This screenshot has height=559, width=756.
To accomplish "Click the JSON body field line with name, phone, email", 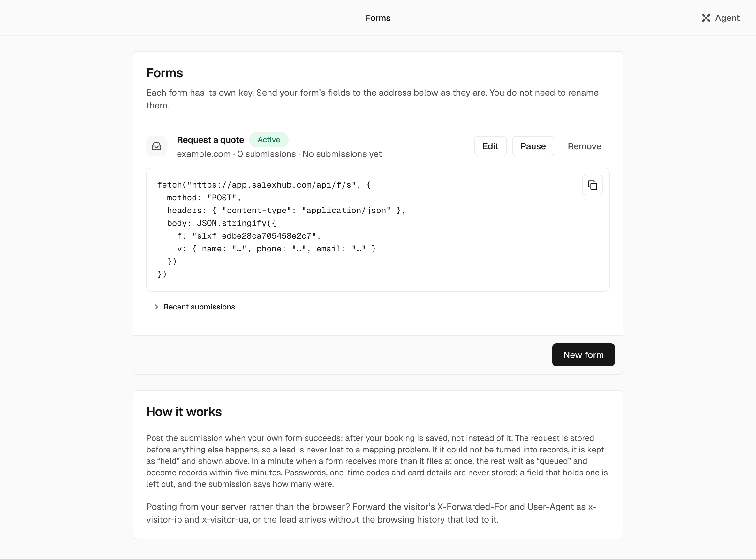I will point(276,249).
